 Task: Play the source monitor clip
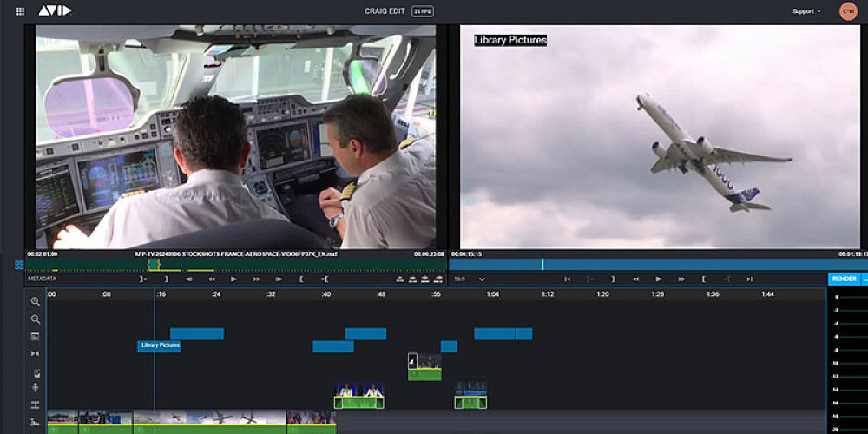pos(233,279)
